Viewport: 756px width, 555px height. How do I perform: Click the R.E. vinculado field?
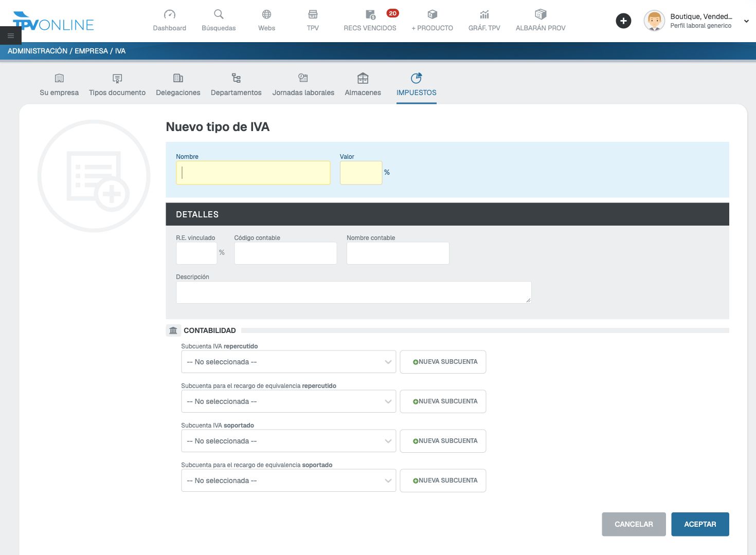(x=196, y=253)
